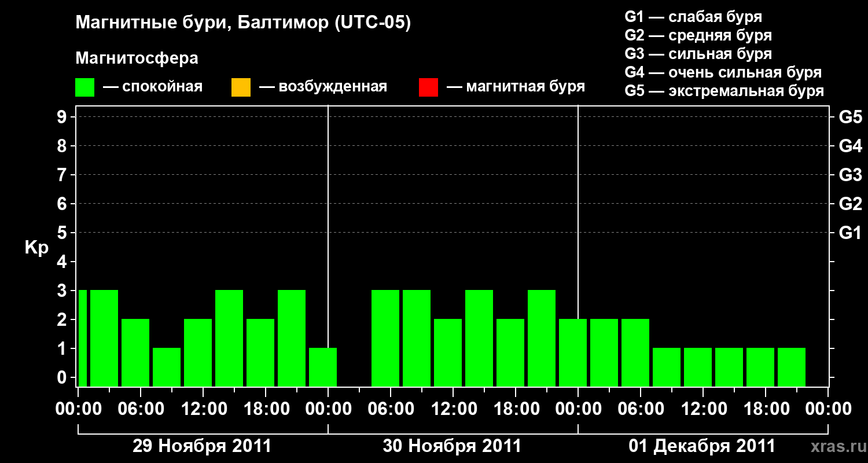Select the chart title 'Магнитные бури, Балтимор (UTC-05)'

[x=243, y=24]
